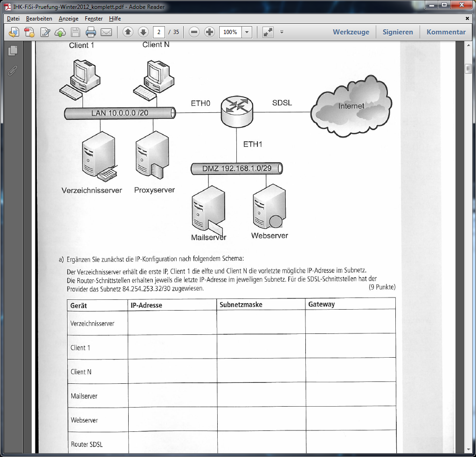Click the 'DMZ 192.168.1.0/29' label
476x457 pixels.
237,168
